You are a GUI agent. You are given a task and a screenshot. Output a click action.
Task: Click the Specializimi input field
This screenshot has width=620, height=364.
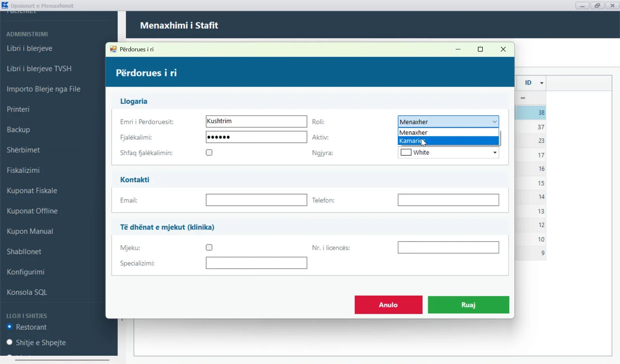[257, 263]
